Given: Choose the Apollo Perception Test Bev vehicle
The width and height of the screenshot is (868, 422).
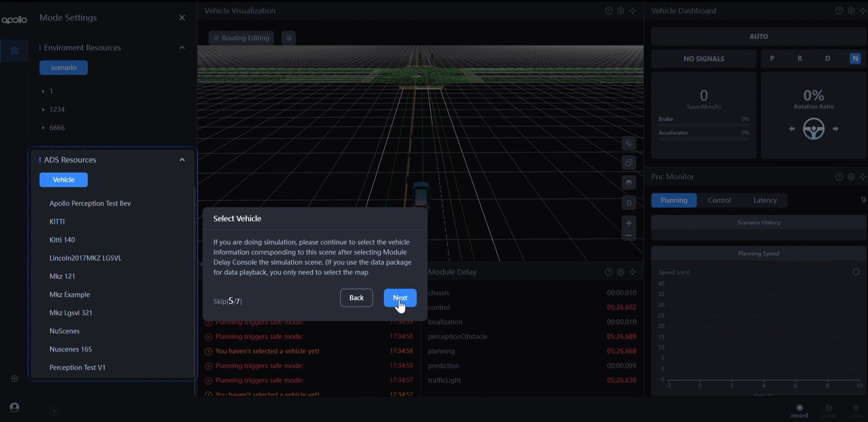Looking at the screenshot, I should (90, 204).
